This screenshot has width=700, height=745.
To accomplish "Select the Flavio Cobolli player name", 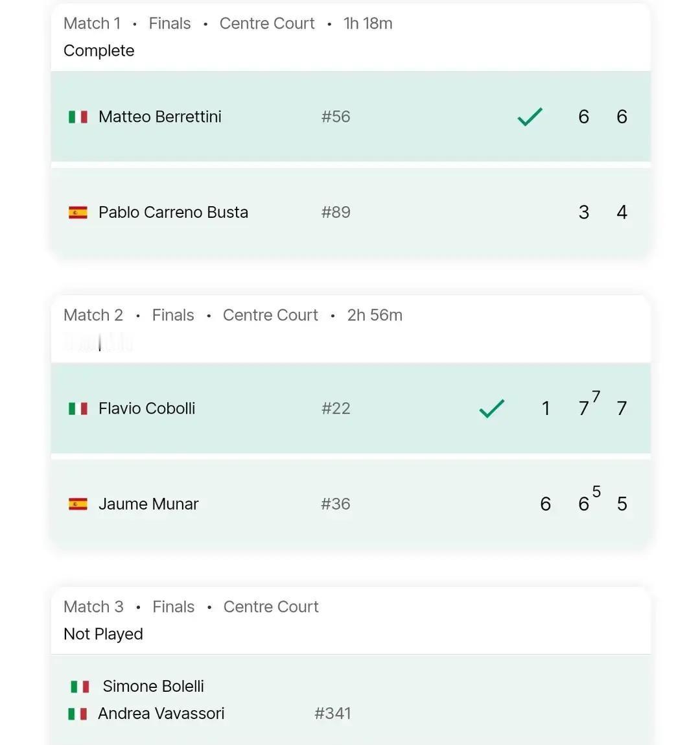I will click(146, 408).
